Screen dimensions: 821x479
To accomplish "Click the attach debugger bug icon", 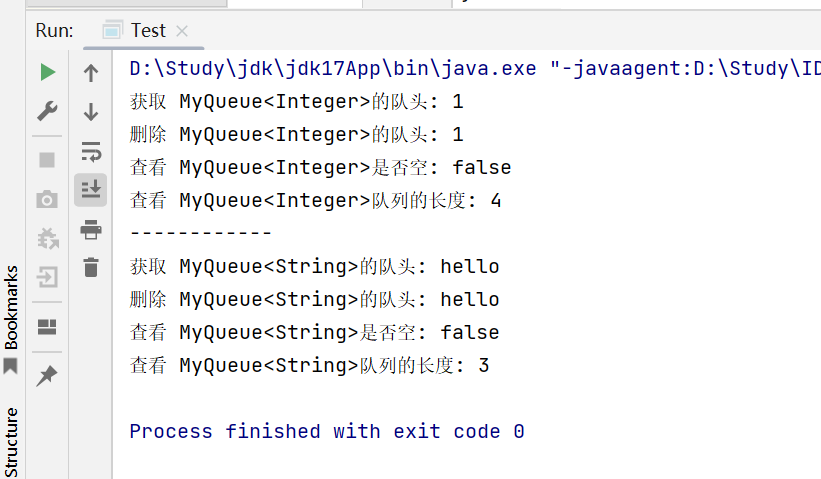I will 47,238.
